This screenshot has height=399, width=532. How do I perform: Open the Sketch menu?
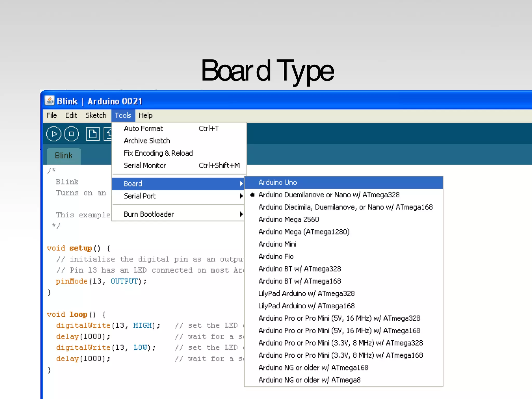[x=96, y=115]
